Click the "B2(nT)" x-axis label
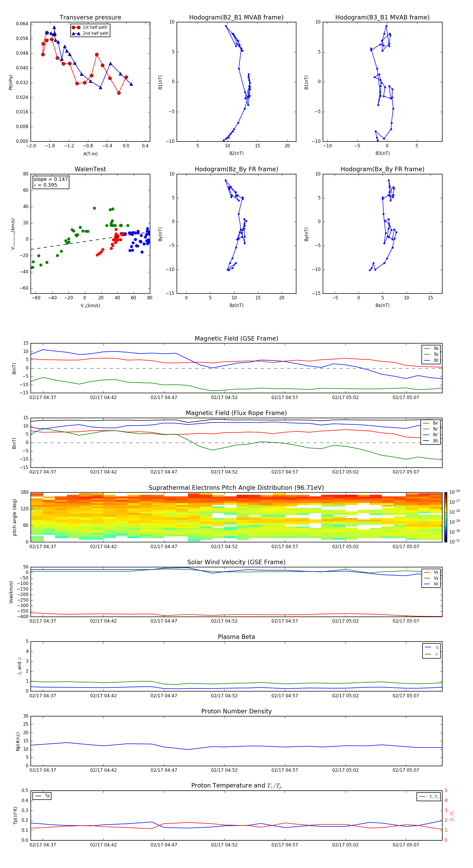This screenshot has width=473, height=868. click(236, 153)
